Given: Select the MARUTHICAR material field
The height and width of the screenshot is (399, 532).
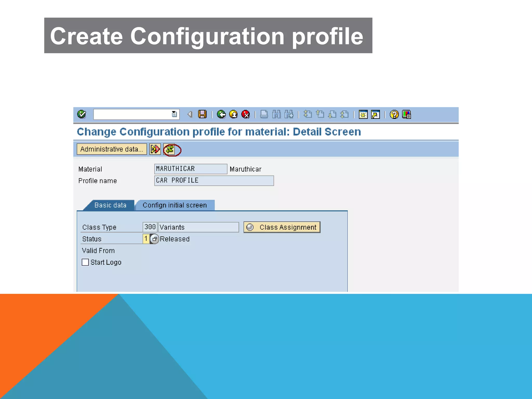Looking at the screenshot, I should 191,169.
